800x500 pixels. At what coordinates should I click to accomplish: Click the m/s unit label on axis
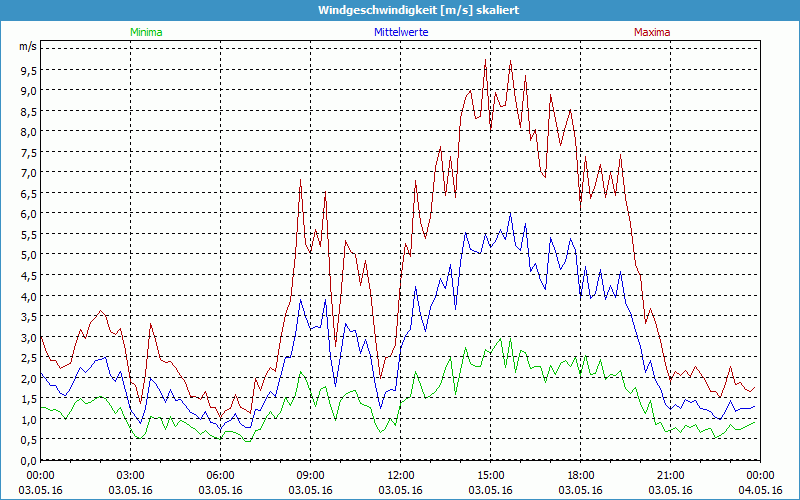[27, 47]
